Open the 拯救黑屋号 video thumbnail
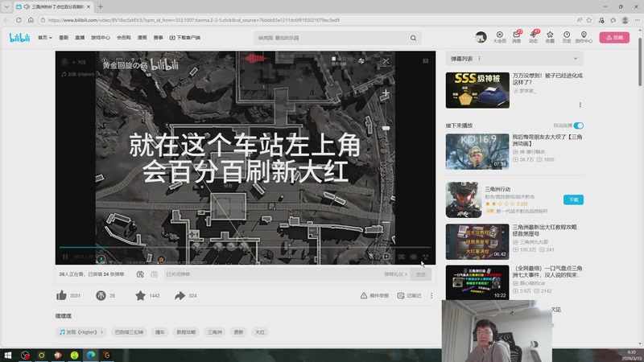 [x=477, y=242]
